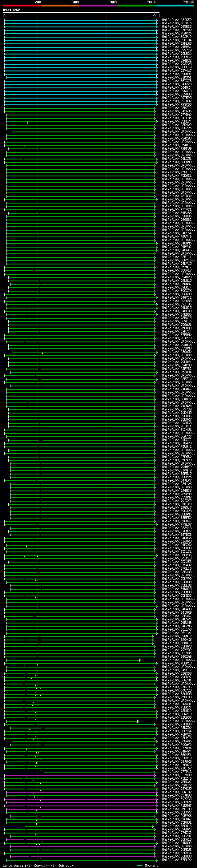Select the UniRef100_Q8LFE9 label
Image resolution: width=197 pixels, height=868 pixels.
coord(177,67)
